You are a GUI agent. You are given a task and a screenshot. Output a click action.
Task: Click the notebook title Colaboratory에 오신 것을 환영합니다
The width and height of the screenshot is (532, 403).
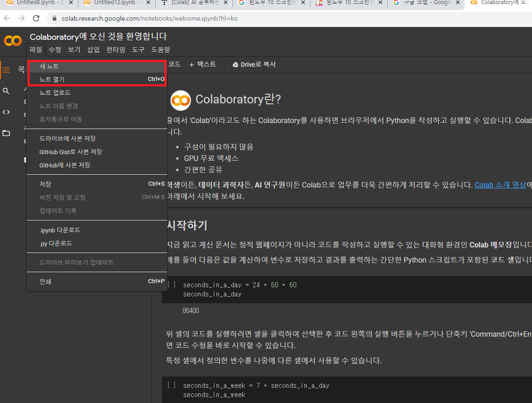point(98,36)
